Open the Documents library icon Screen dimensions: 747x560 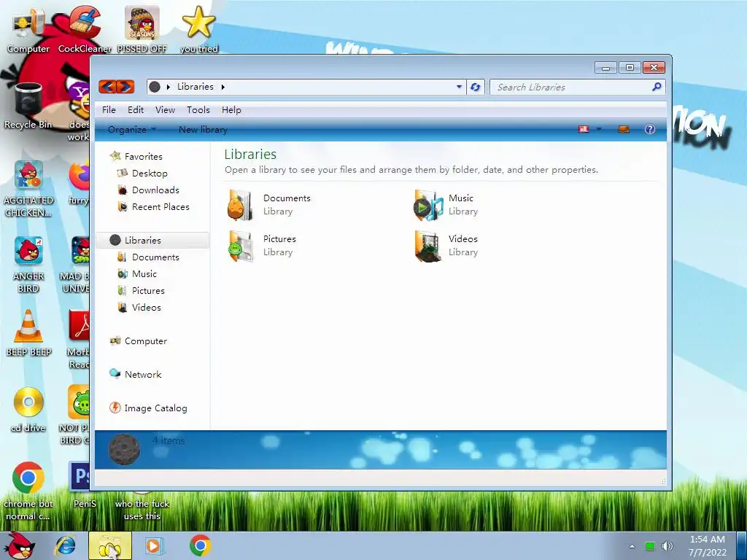point(240,205)
